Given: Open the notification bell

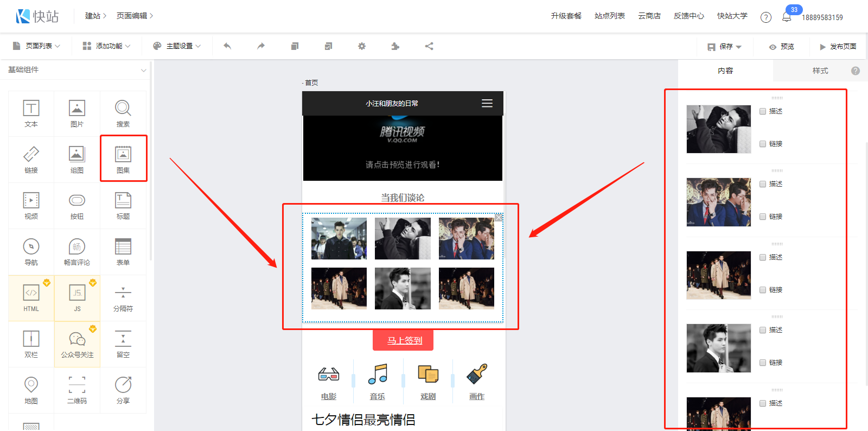Looking at the screenshot, I should pyautogui.click(x=787, y=17).
